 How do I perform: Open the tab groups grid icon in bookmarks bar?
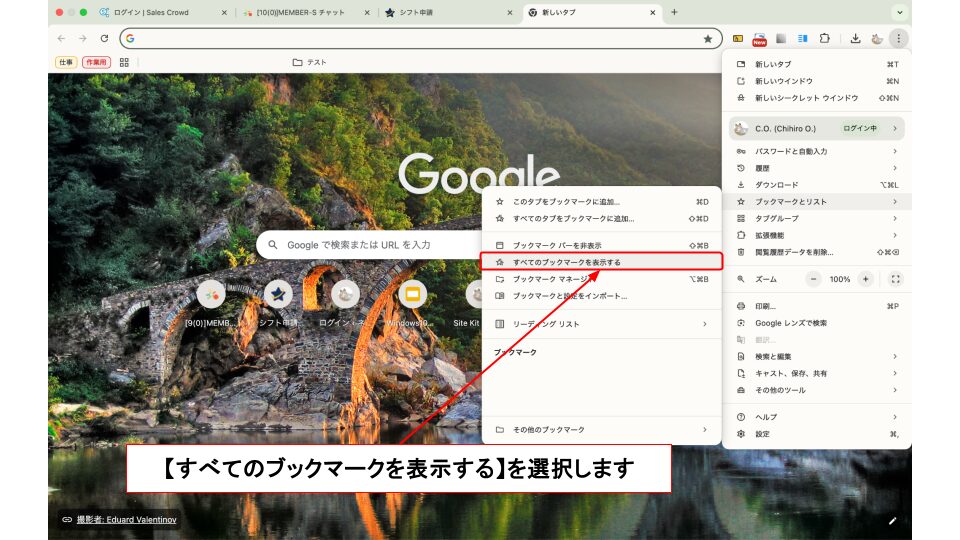click(x=124, y=62)
